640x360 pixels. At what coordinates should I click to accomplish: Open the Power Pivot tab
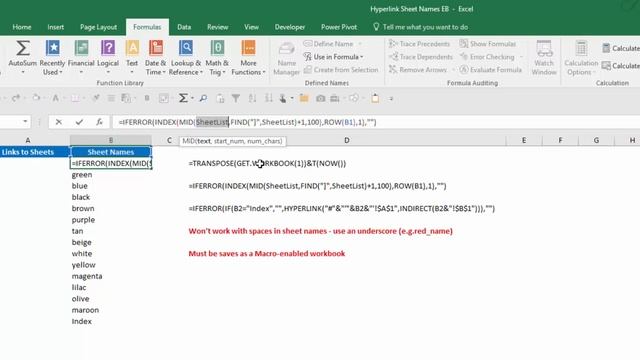coord(339,27)
